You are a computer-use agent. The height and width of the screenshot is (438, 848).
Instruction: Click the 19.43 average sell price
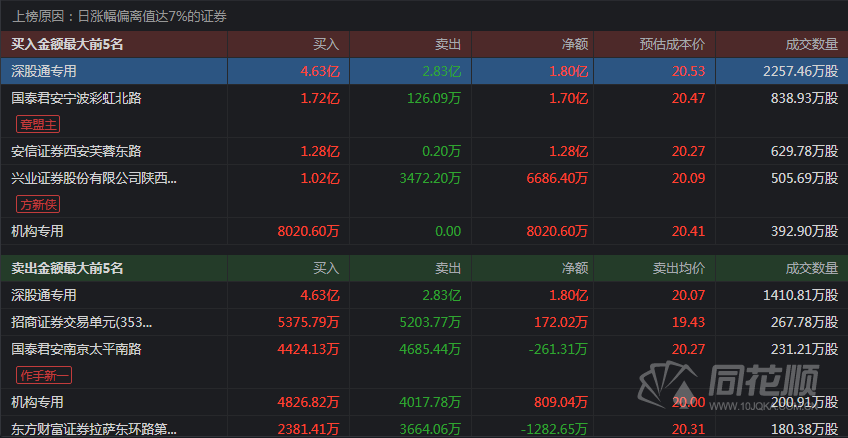click(x=688, y=322)
